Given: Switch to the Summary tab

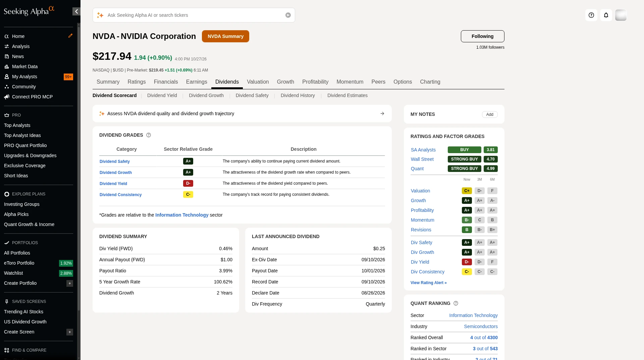Looking at the screenshot, I should [108, 82].
